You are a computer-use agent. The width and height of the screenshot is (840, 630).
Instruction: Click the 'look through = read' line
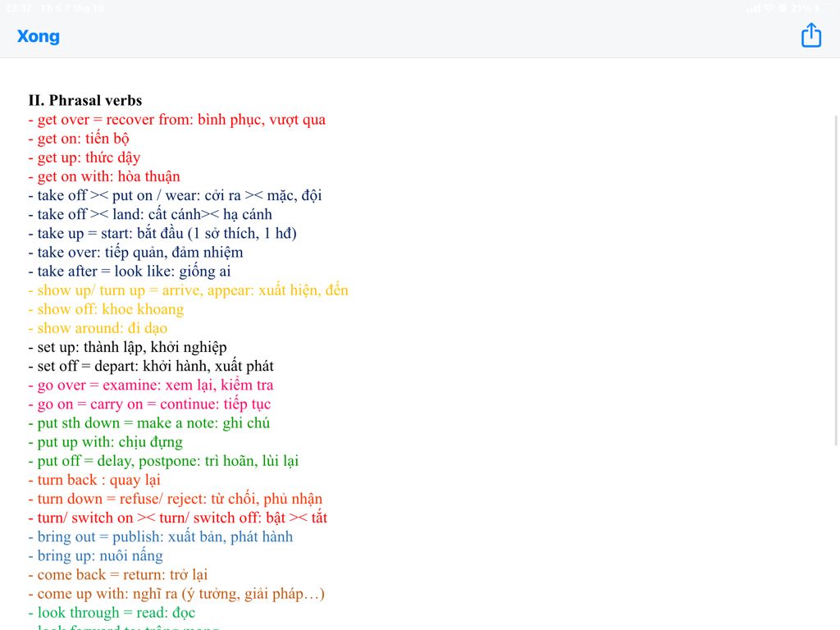[112, 613]
